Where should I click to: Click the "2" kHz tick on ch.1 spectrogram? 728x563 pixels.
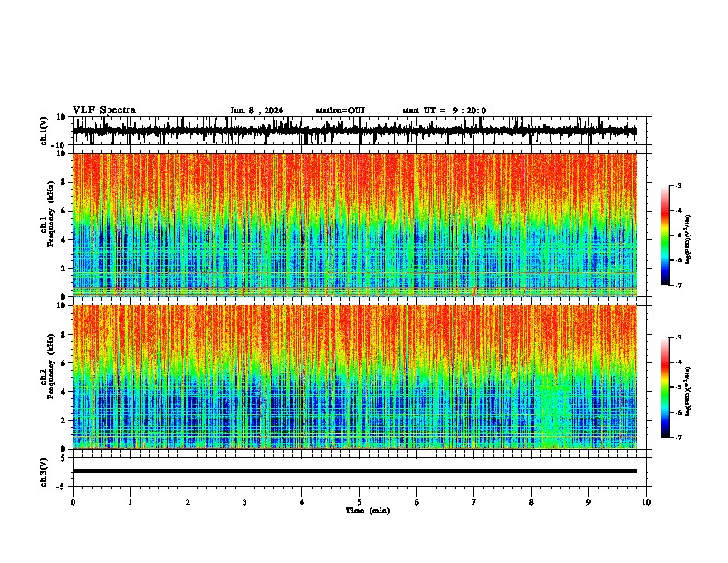tap(63, 269)
